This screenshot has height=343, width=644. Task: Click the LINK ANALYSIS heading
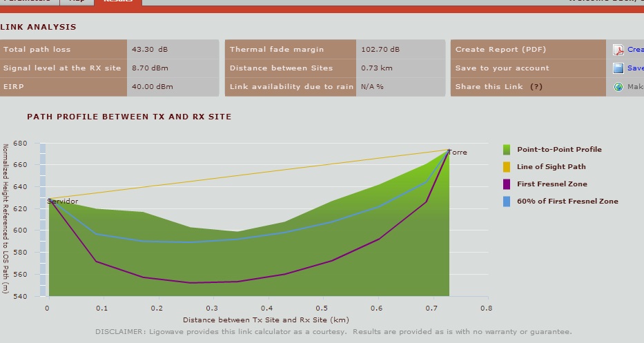[x=38, y=27]
